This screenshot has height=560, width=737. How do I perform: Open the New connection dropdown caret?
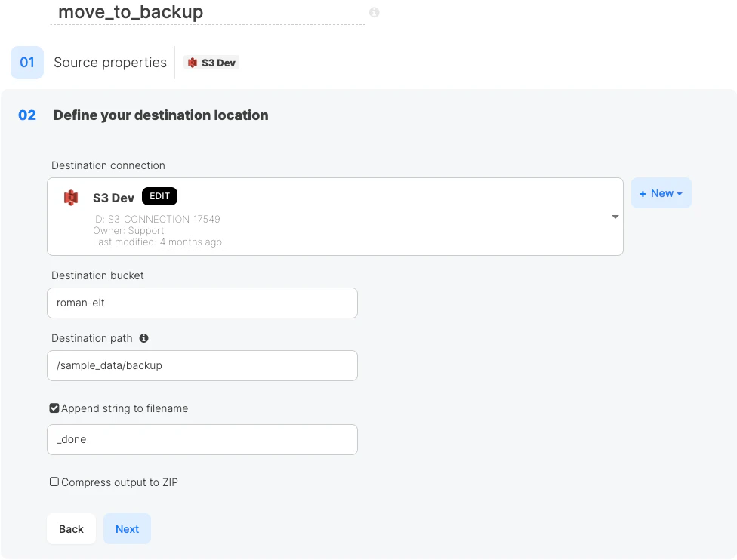tap(679, 193)
